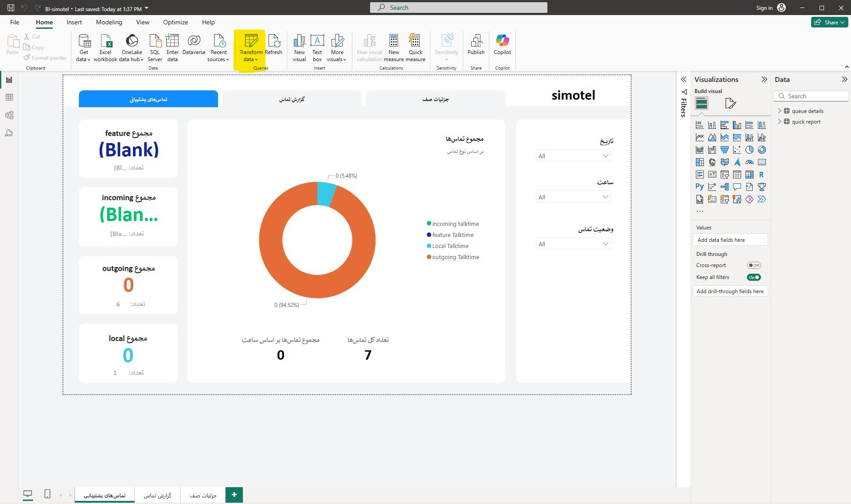Click the Transform data icon
The height and width of the screenshot is (504, 851).
251,41
